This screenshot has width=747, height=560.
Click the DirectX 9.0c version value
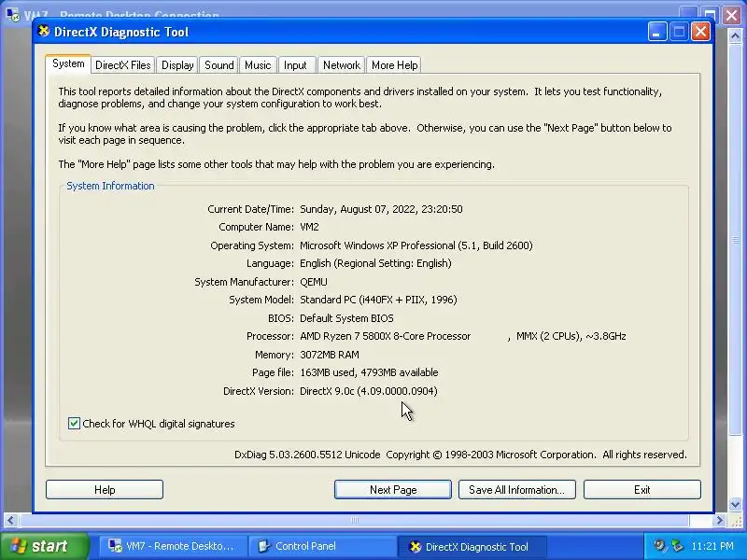(368, 391)
